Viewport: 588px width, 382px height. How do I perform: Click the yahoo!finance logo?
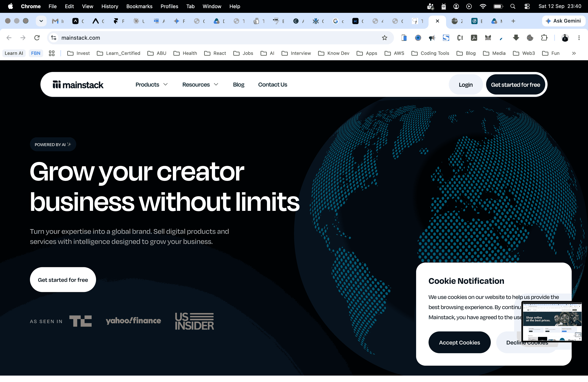pos(133,321)
